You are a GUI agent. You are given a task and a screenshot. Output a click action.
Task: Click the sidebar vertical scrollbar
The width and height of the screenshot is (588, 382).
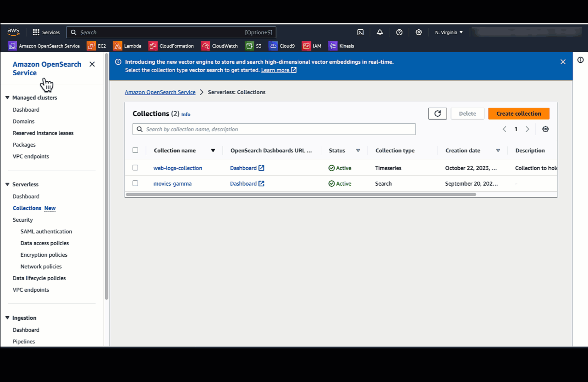[106, 176]
